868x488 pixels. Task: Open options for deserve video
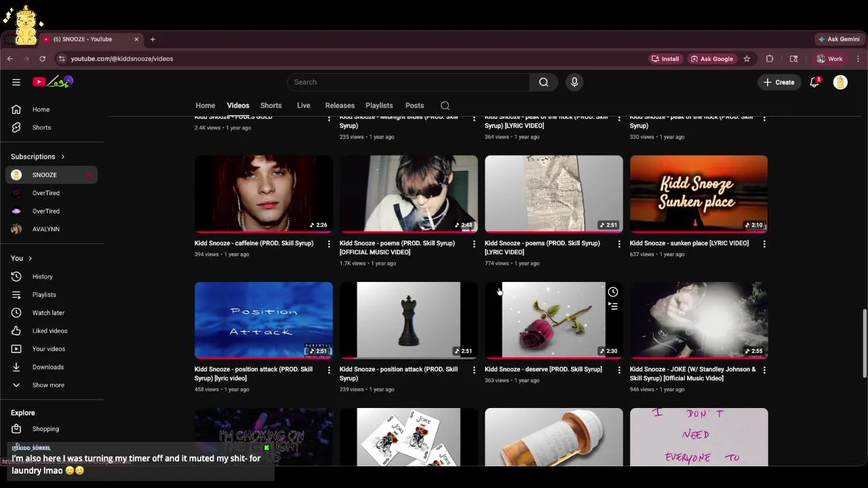click(x=619, y=370)
